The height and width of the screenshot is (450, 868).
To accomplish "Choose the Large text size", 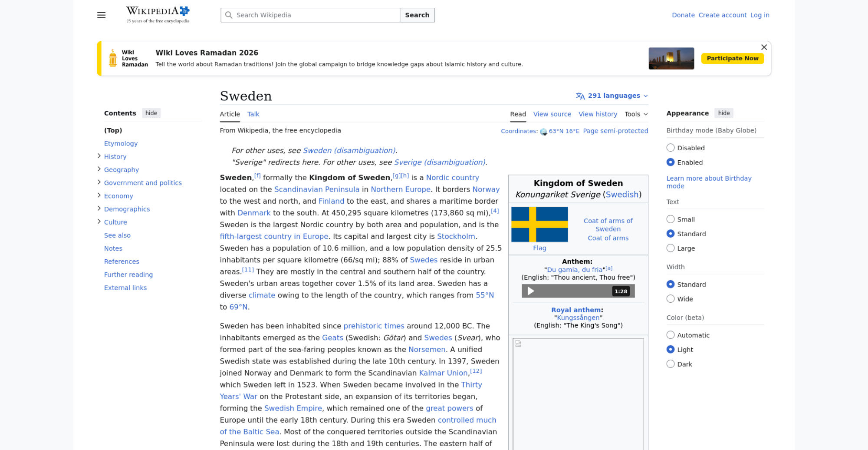I will (671, 248).
